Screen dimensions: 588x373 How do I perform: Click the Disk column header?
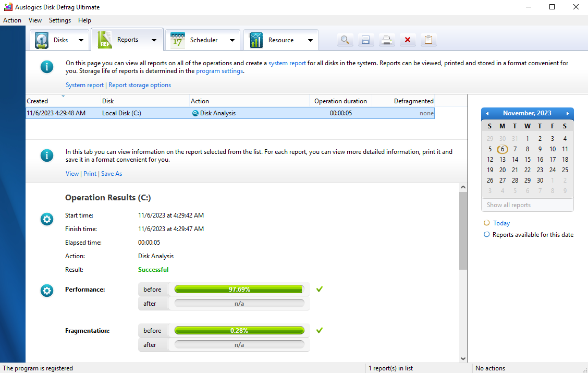145,101
